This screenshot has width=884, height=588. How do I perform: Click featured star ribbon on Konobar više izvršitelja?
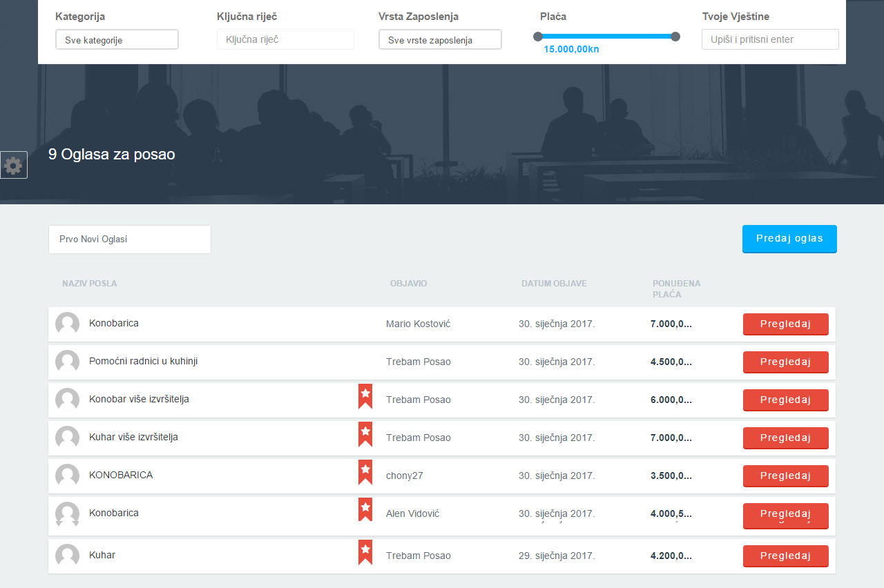coord(365,396)
